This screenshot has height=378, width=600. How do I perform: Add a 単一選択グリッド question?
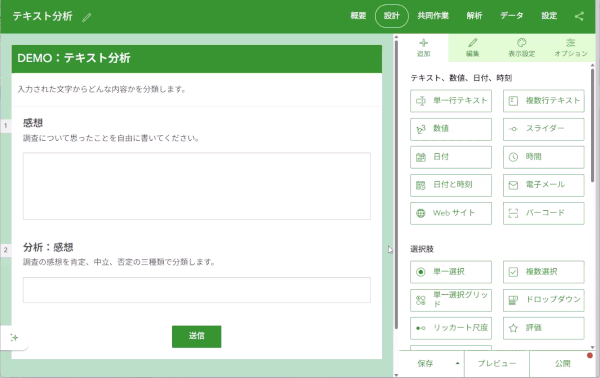click(x=451, y=300)
